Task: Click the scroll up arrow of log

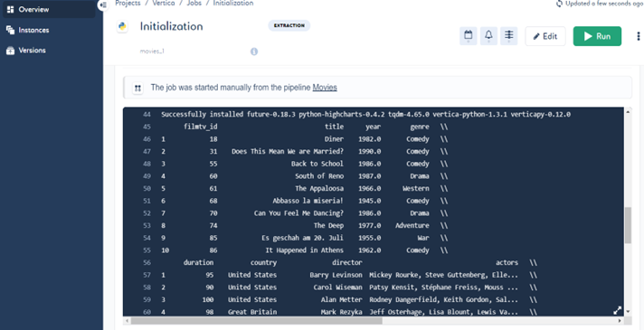Action: [628, 111]
